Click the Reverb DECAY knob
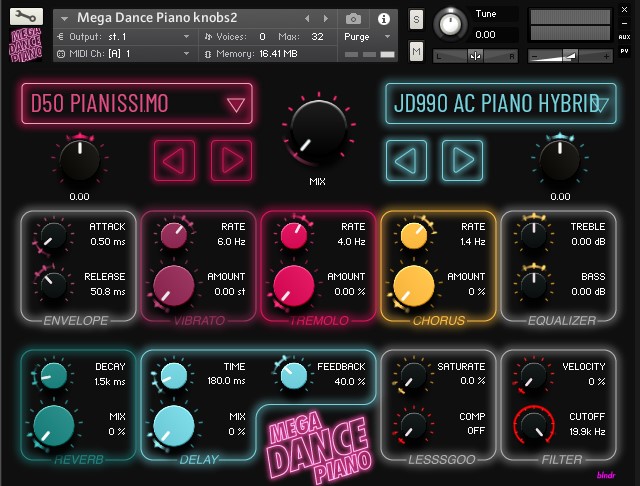 pos(54,375)
